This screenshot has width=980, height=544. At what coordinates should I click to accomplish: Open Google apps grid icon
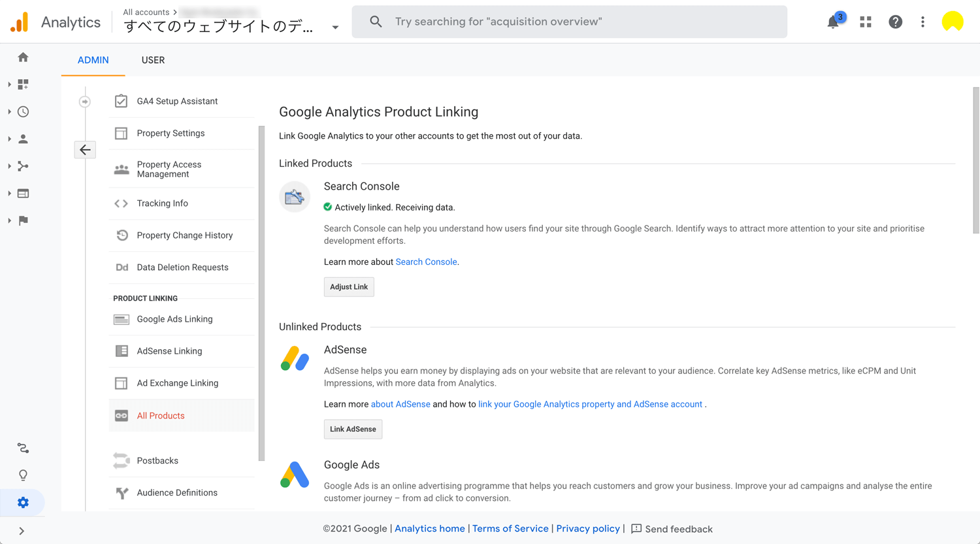(866, 22)
